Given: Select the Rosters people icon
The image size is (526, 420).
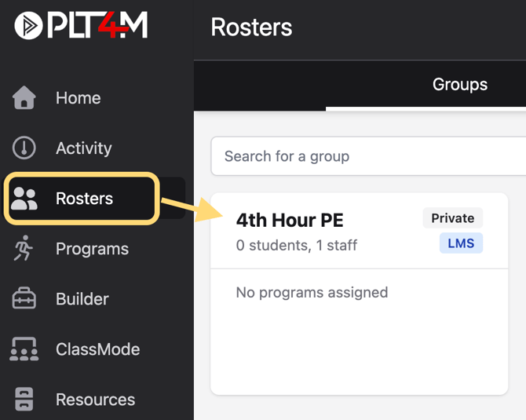Looking at the screenshot, I should coord(24,199).
